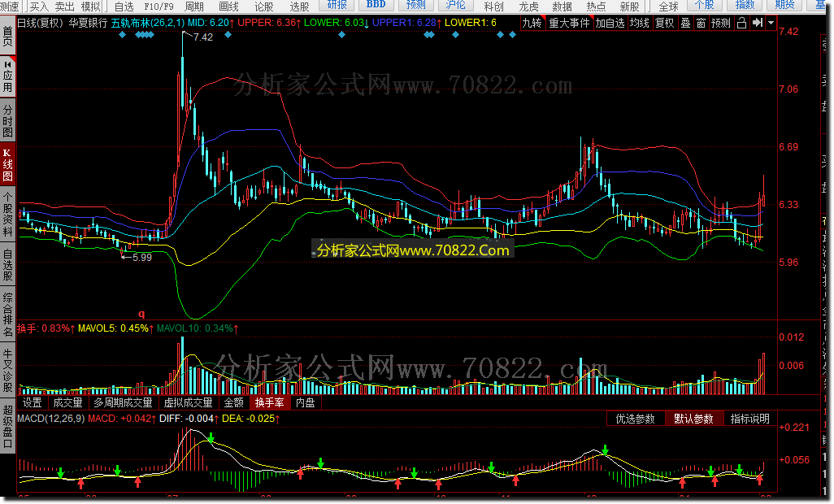Viewport: 834px width, 504px height.
Task: Click the BBD button
Action: point(376,5)
